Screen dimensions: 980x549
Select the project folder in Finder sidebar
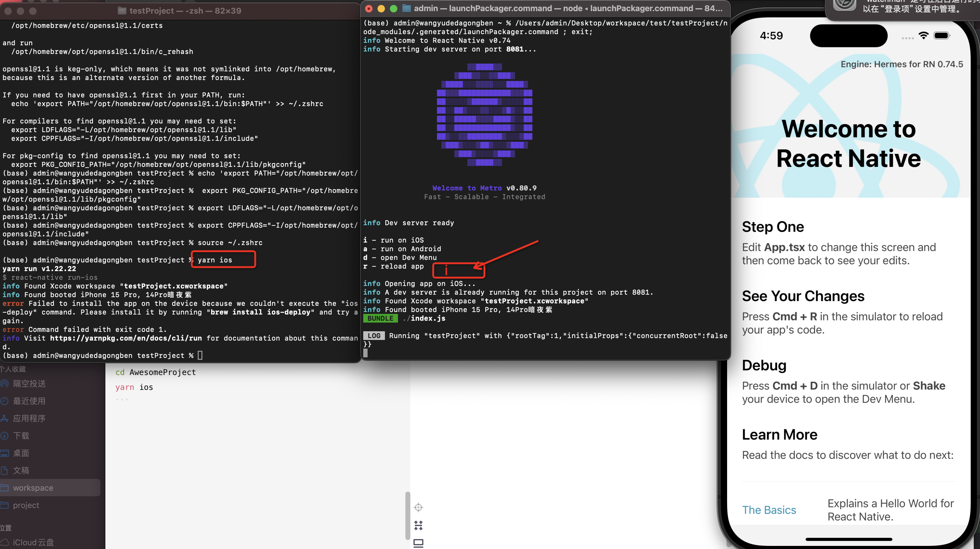(x=26, y=505)
